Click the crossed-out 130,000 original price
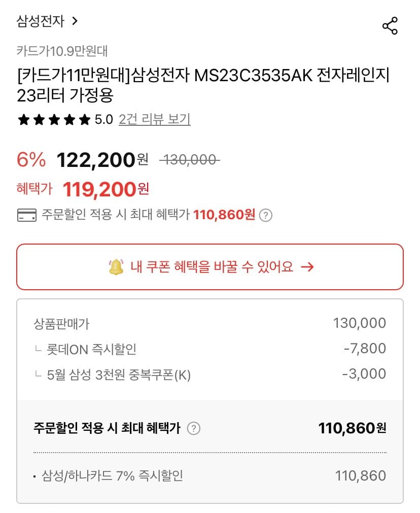The height and width of the screenshot is (513, 420). (x=189, y=160)
